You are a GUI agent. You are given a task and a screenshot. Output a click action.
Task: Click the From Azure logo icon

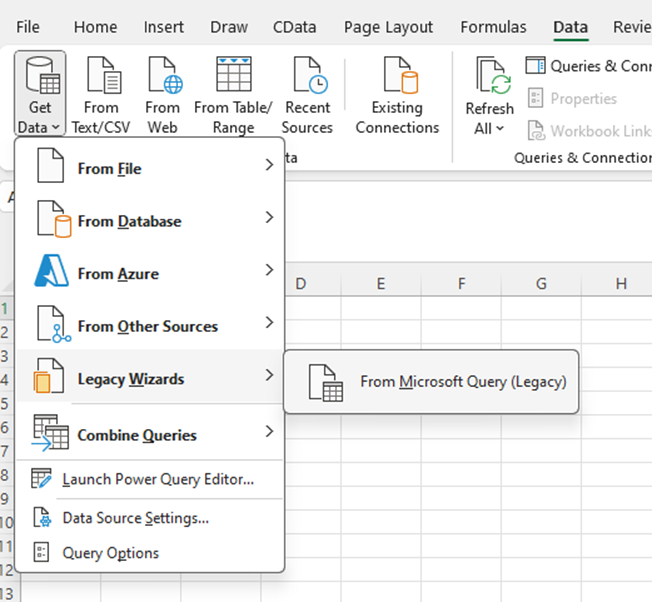coord(49,272)
